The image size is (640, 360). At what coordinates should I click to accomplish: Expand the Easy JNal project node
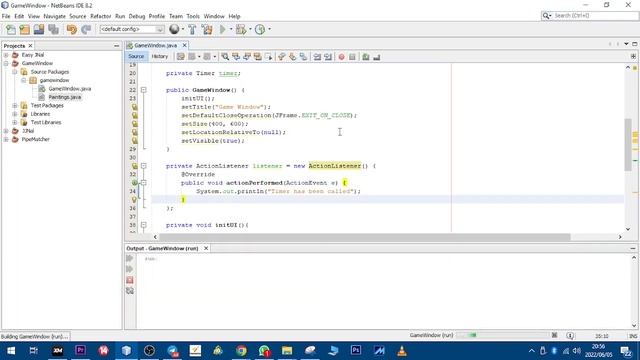pos(6,55)
